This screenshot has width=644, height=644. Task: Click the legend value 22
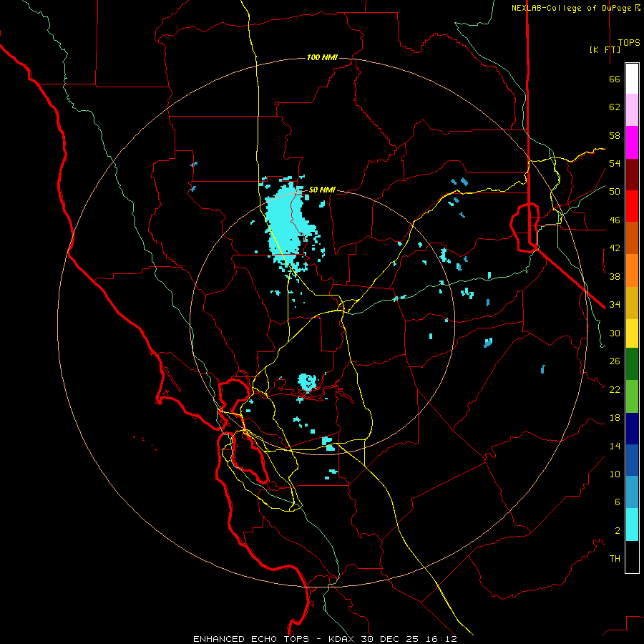[615, 390]
